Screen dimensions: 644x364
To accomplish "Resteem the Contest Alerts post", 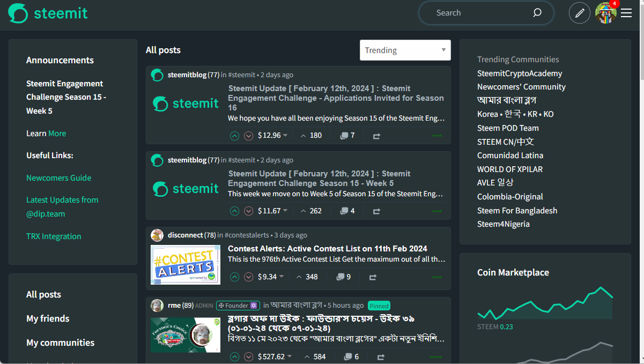I will 373,278.
